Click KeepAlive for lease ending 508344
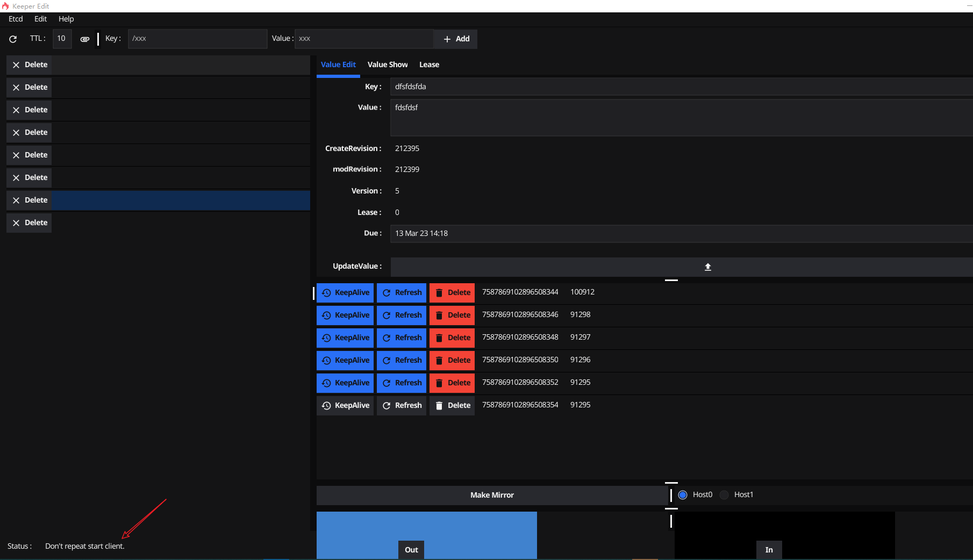The image size is (973, 560). [345, 293]
